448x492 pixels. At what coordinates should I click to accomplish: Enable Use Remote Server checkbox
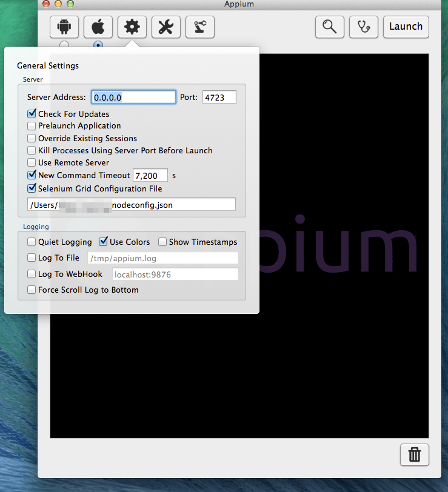pos(32,162)
